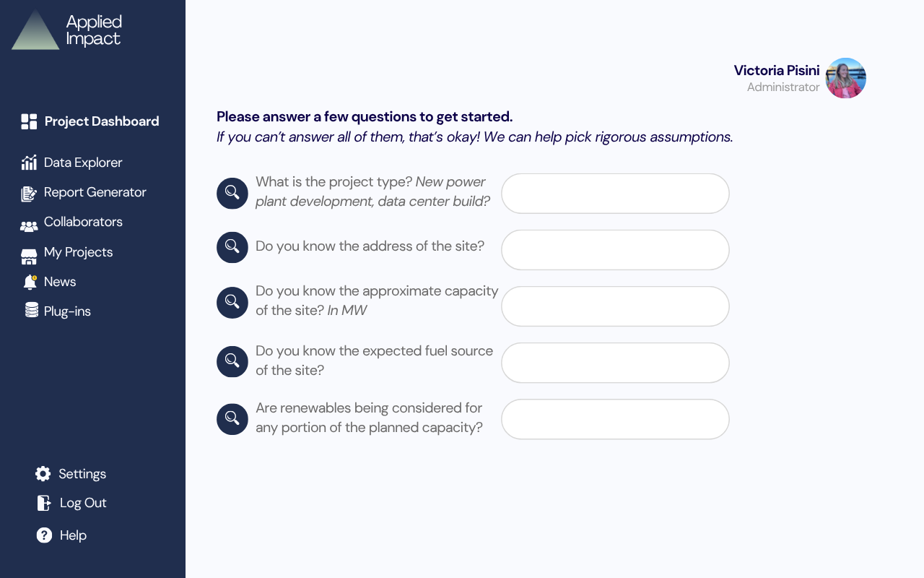
Task: Click the Log Out link
Action: click(83, 503)
